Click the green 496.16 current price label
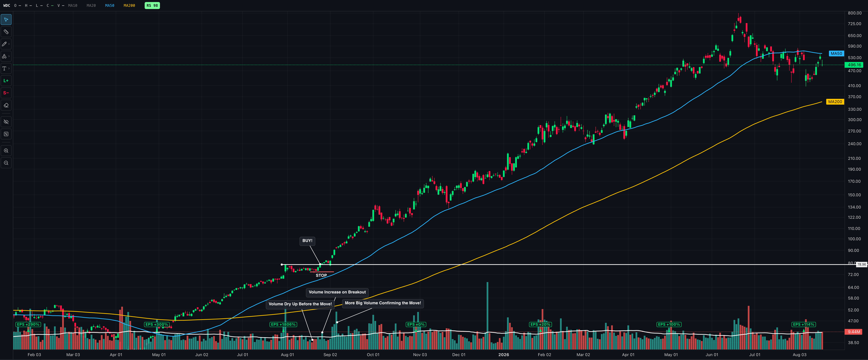Screen dimensions: 868x360 854,65
